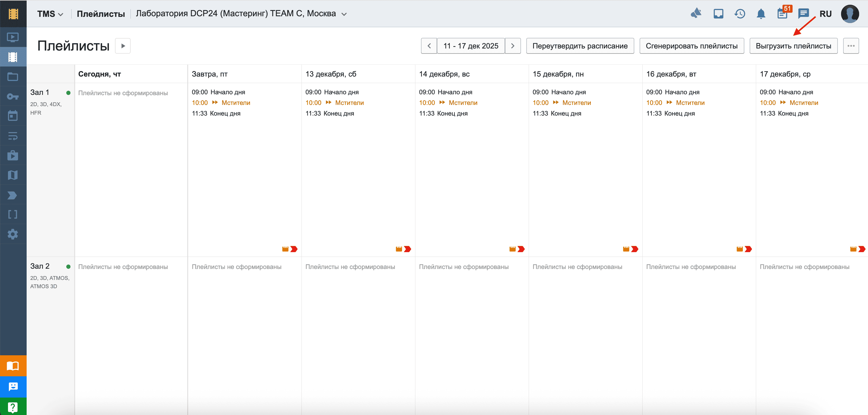Open the 11 - 17 дек 2025 date picker

(471, 46)
